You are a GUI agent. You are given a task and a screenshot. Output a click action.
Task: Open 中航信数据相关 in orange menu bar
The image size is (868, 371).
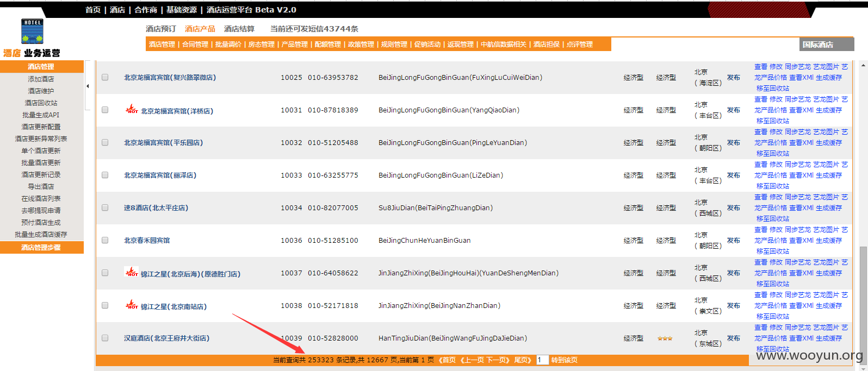tap(504, 45)
